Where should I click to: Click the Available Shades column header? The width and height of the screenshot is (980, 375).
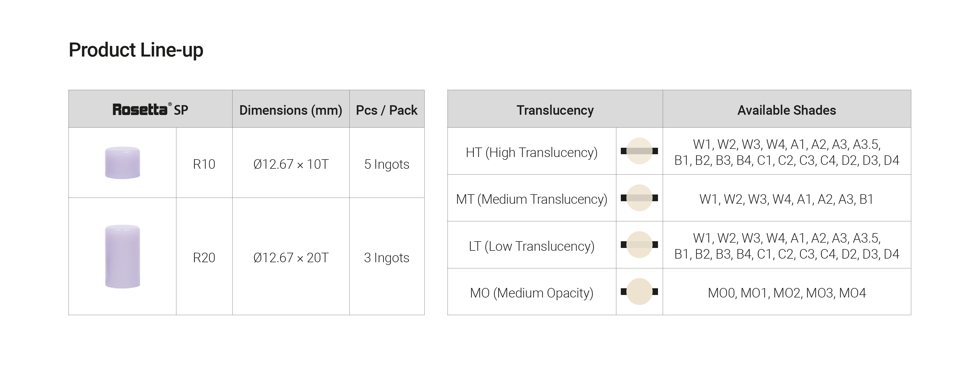tap(786, 110)
